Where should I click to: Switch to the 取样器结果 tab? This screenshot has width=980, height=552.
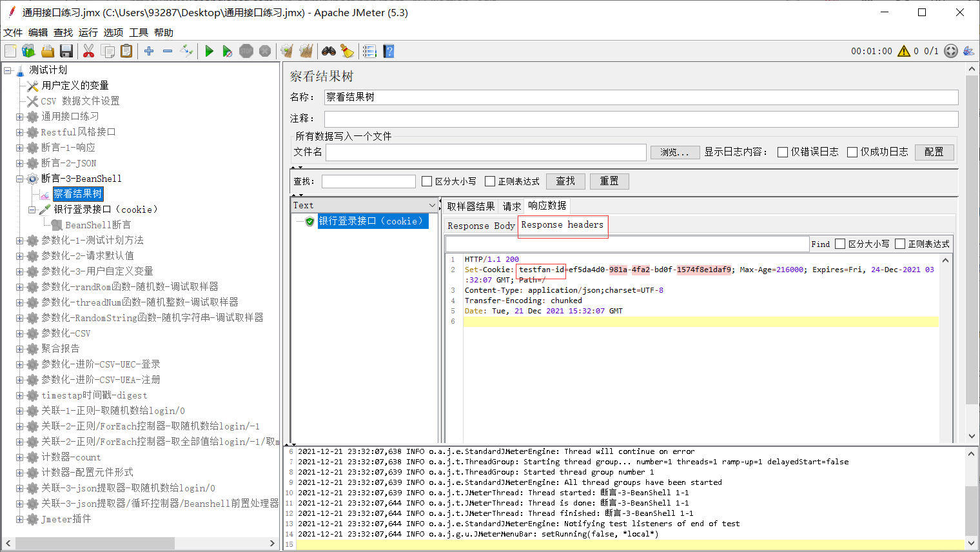[471, 206]
